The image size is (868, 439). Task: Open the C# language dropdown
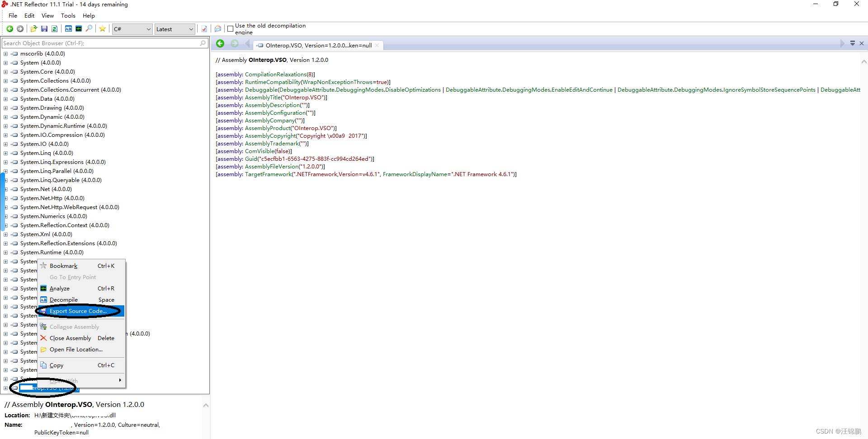pyautogui.click(x=132, y=29)
